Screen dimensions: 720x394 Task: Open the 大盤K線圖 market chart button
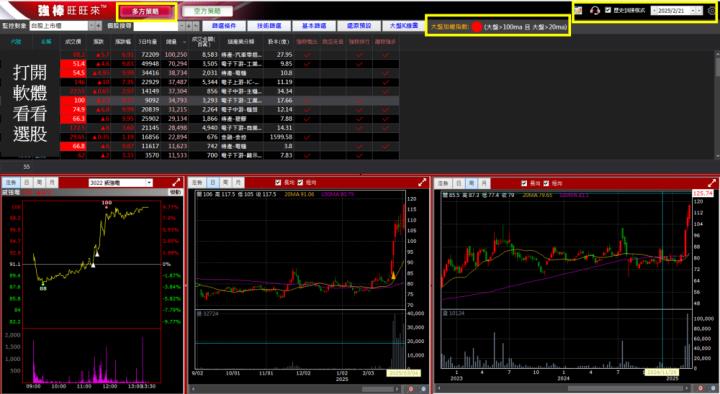click(403, 26)
